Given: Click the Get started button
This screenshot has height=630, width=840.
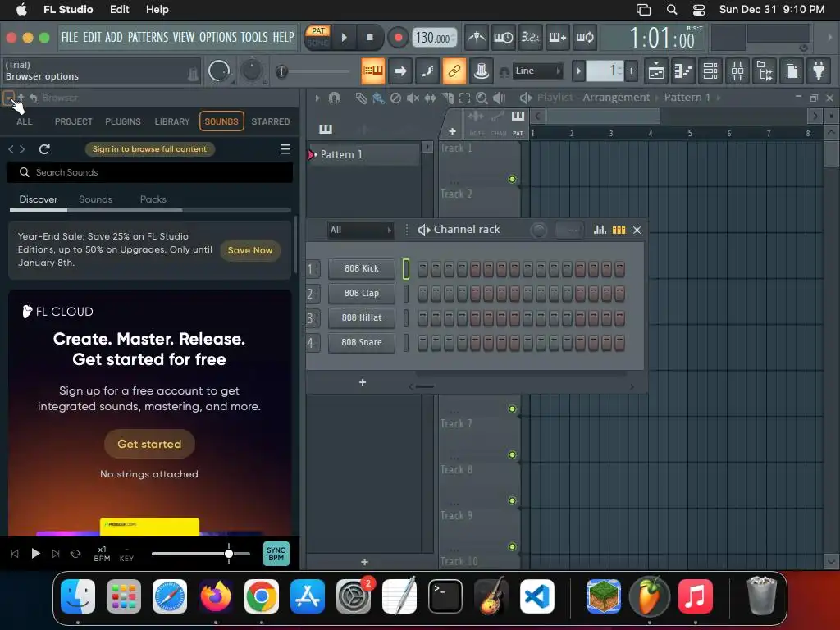Looking at the screenshot, I should pyautogui.click(x=149, y=444).
